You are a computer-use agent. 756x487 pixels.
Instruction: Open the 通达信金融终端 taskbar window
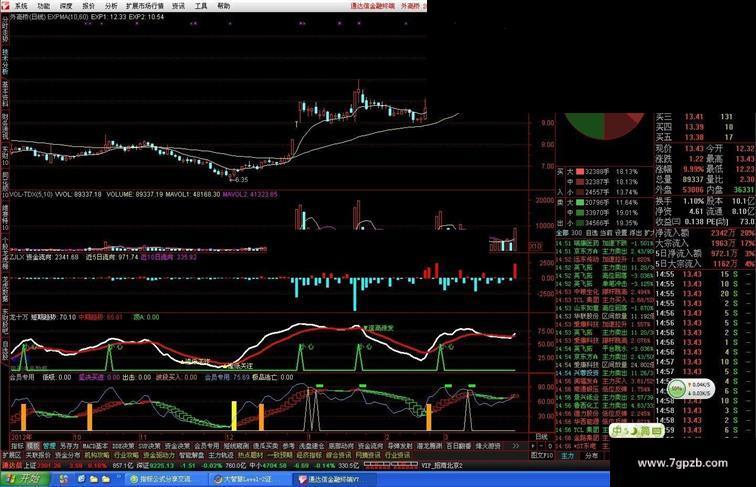[x=333, y=479]
